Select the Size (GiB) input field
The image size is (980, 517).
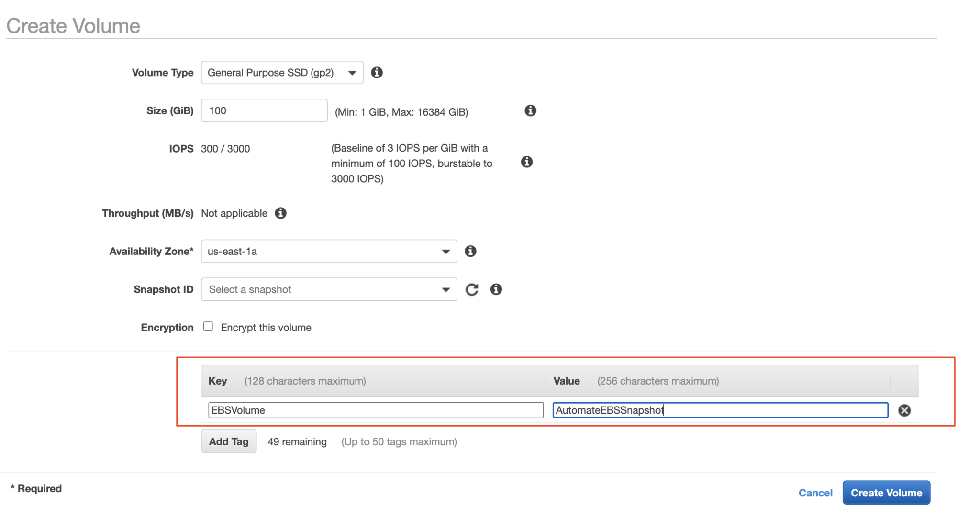[x=264, y=110]
